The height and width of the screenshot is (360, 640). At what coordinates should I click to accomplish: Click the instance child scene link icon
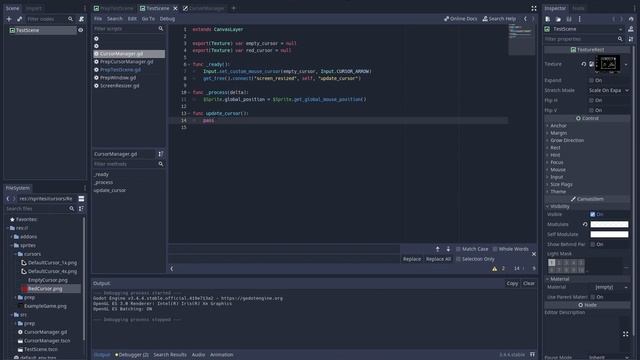[x=19, y=19]
